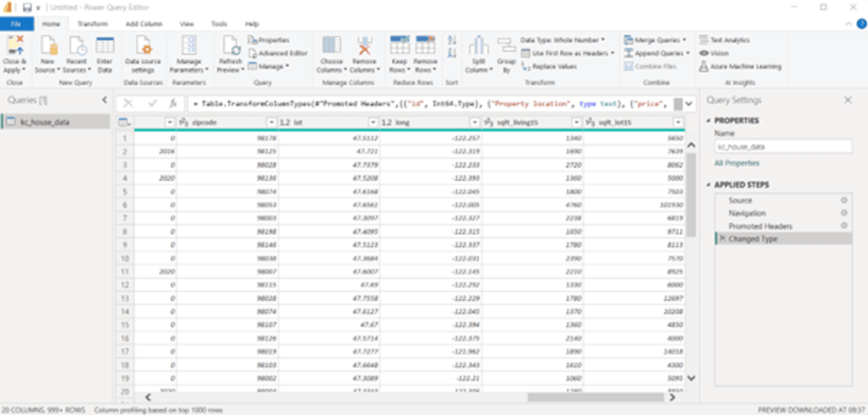Collapse the PROPERTIES section
The image size is (868, 415).
(x=708, y=121)
